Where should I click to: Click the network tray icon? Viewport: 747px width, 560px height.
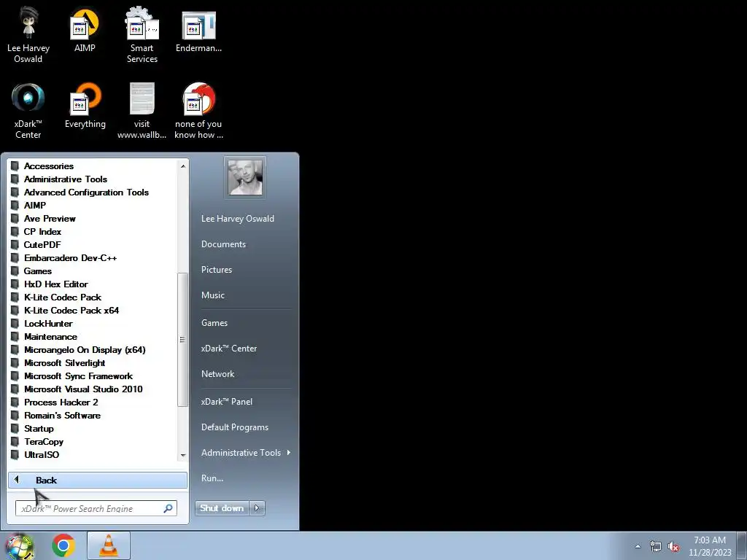(x=656, y=546)
